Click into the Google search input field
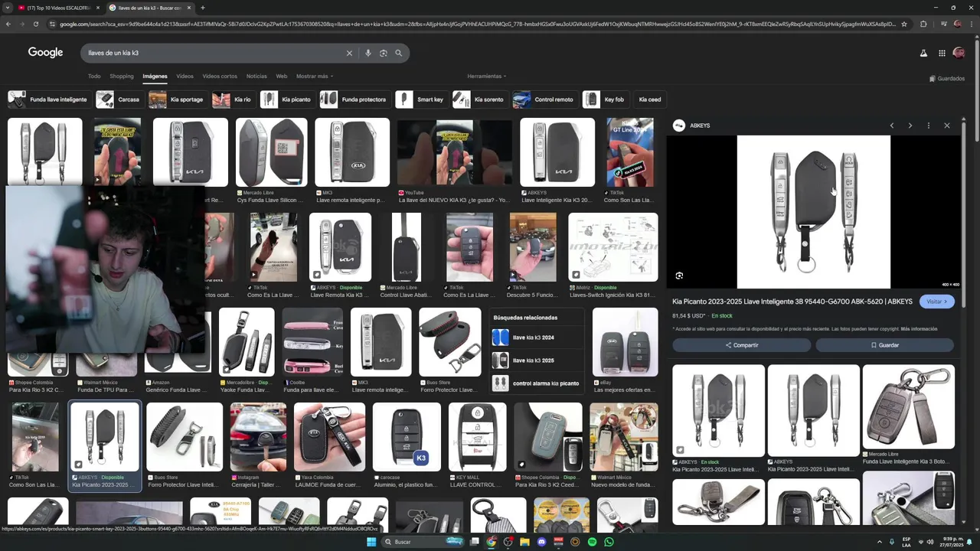 click(x=214, y=53)
